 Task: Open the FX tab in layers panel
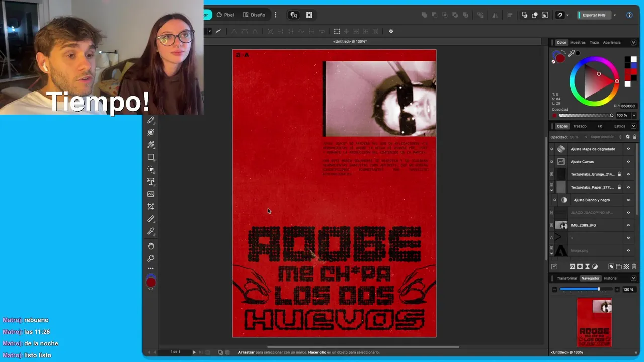point(600,126)
